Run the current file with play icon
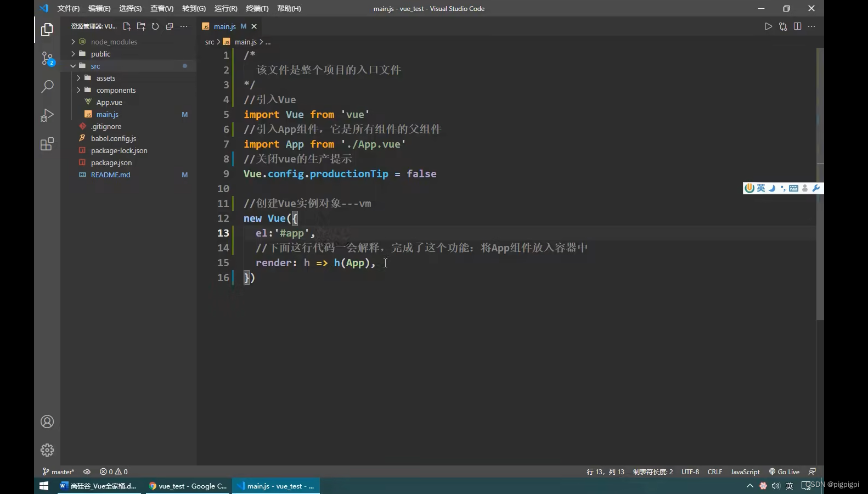868x494 pixels. pos(768,26)
